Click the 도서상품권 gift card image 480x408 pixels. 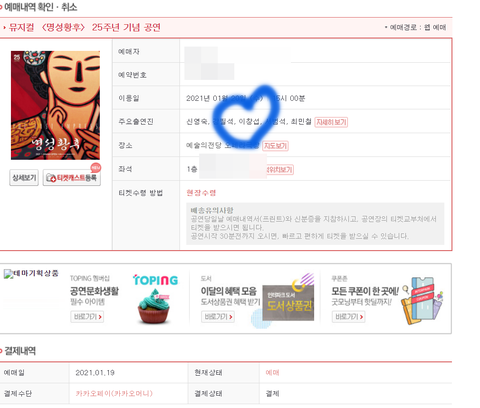point(288,303)
